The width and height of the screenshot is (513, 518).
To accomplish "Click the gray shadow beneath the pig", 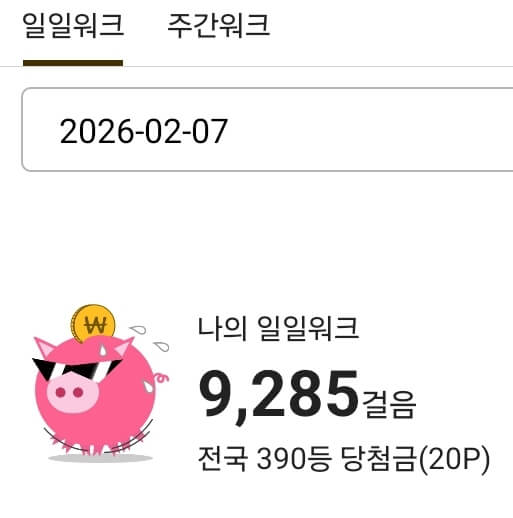I will coord(100,458).
